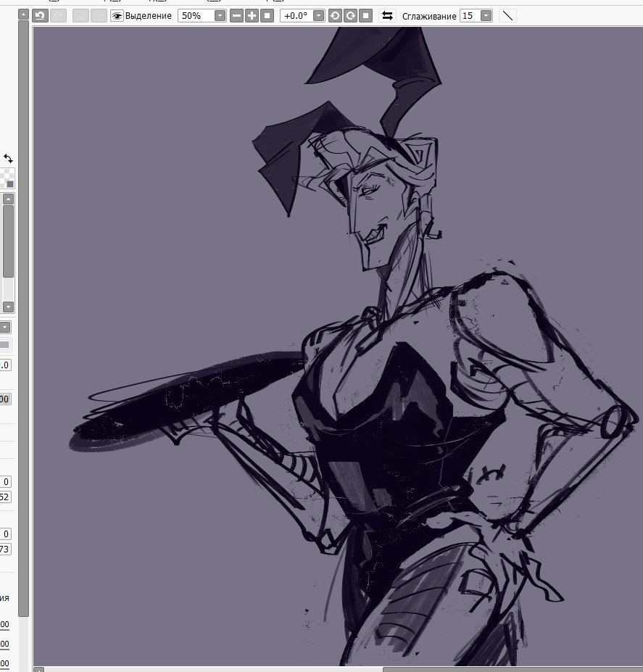The image size is (643, 672).
Task: Rotate the canvas clockwise
Action: coord(350,15)
